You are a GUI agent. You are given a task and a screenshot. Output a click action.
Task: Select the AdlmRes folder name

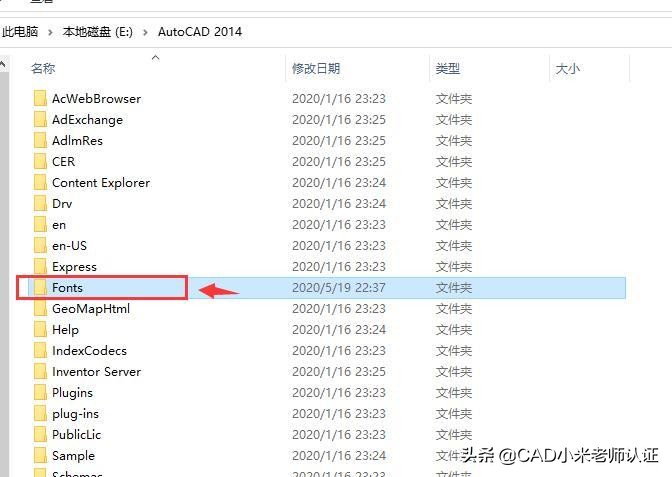pyautogui.click(x=78, y=141)
